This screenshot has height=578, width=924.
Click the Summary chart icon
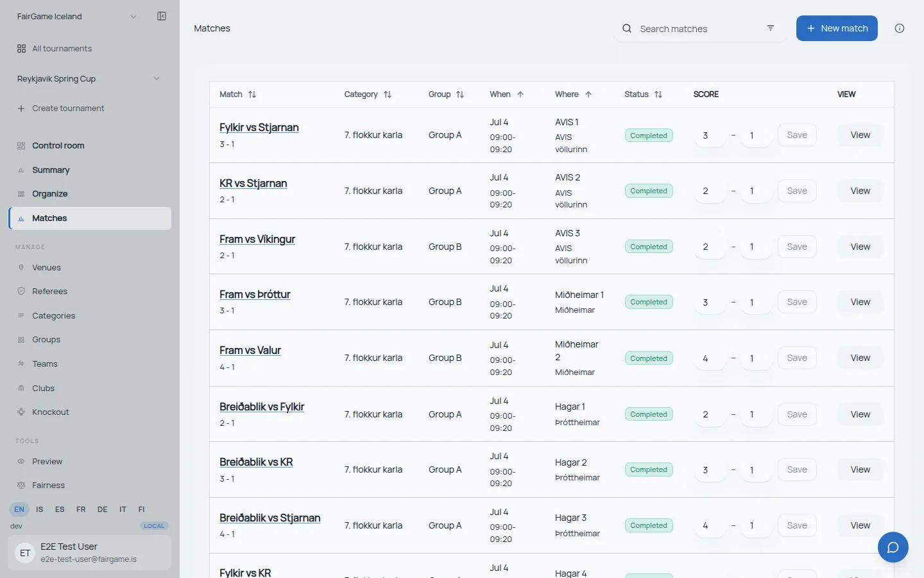21,170
